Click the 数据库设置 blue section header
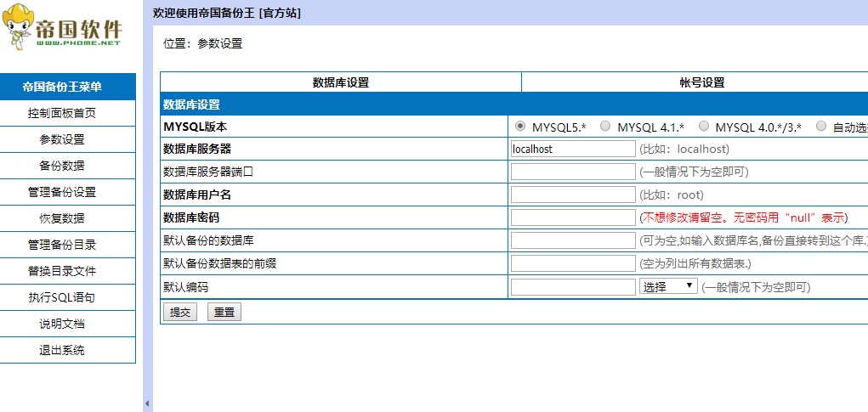Screen dimensions: 868x412 (x=514, y=104)
